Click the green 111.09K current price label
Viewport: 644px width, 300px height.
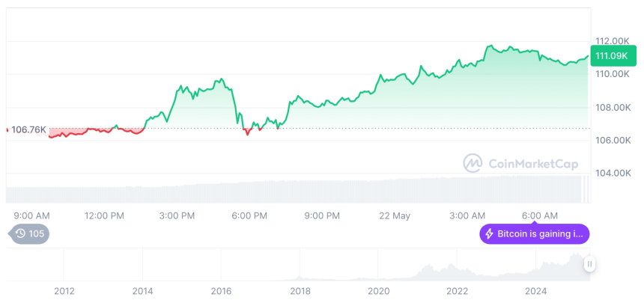tap(612, 56)
